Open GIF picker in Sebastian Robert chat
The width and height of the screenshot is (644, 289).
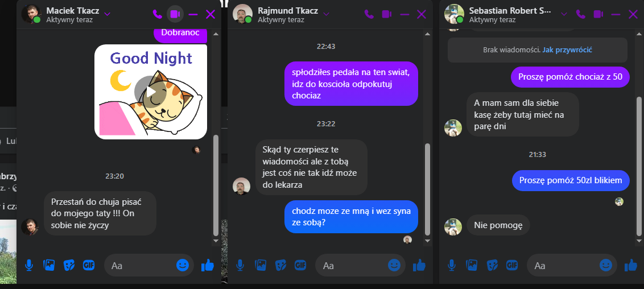coord(512,265)
